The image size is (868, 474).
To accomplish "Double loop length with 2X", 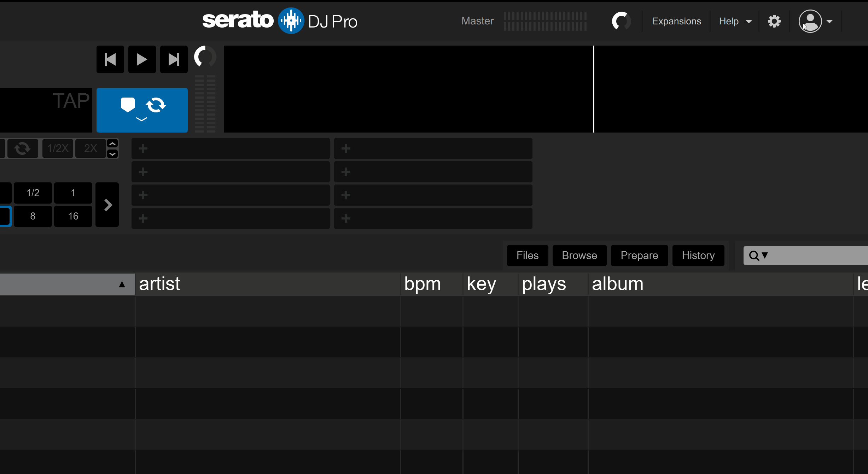I will click(91, 148).
